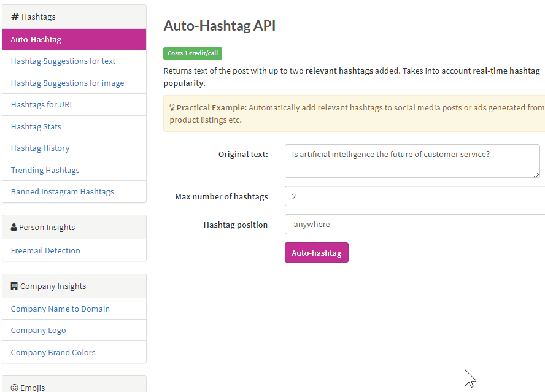Click the Auto-Hashtag API heading
The image size is (545, 392).
(219, 26)
